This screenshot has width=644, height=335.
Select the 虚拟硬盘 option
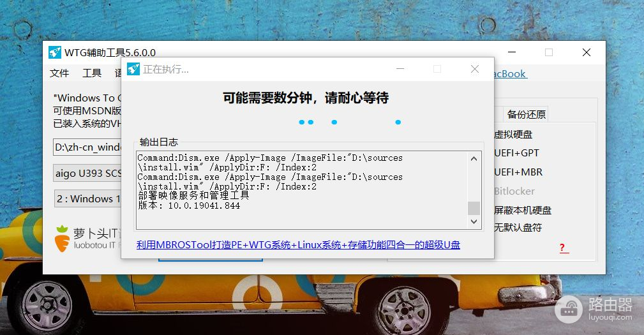click(x=513, y=134)
